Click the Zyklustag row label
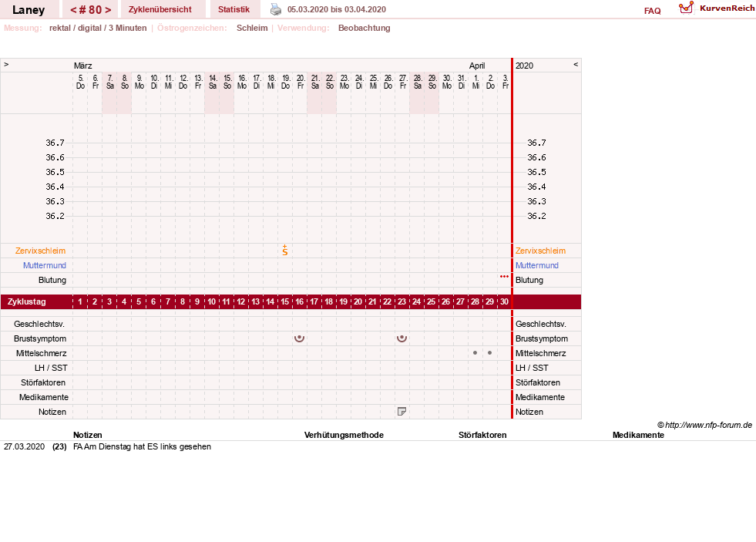Image resolution: width=756 pixels, height=542 pixels. point(26,302)
